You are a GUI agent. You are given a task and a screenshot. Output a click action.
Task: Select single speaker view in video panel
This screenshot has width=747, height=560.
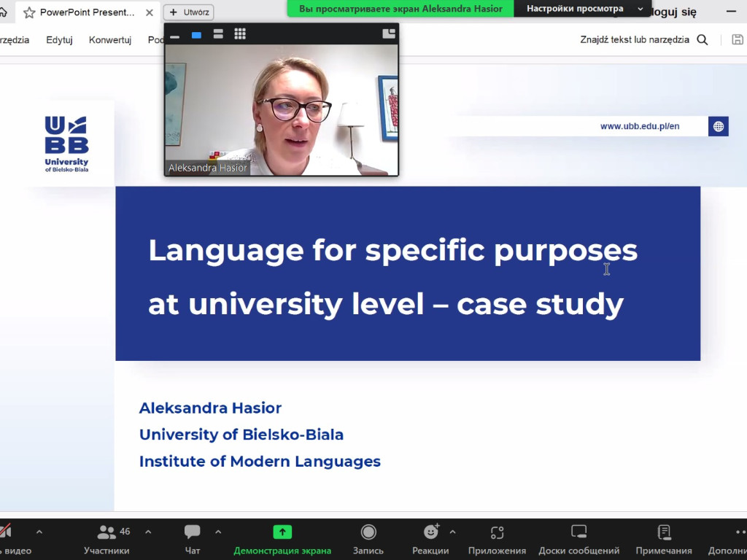(x=196, y=35)
